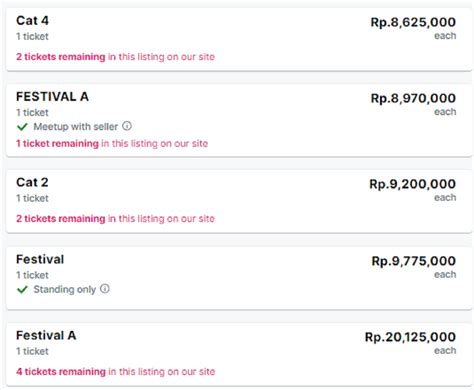Open the Cat 2 listing title
474x390 pixels.
point(32,182)
